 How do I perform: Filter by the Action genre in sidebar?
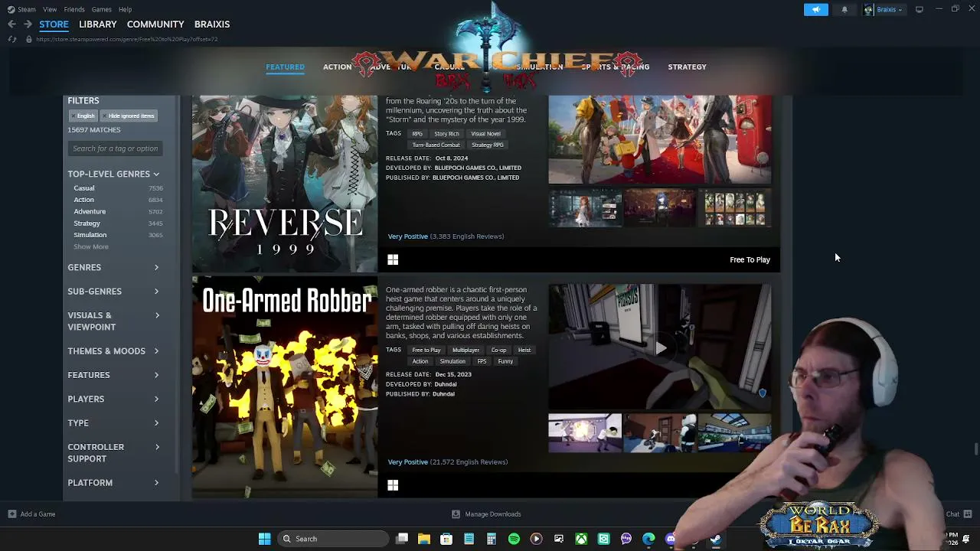pos(83,200)
